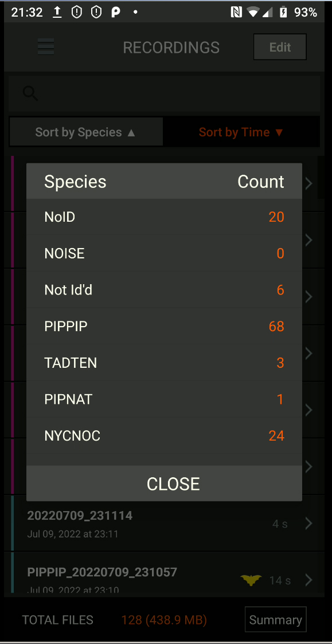Select the NYCNOC species row

click(165, 435)
